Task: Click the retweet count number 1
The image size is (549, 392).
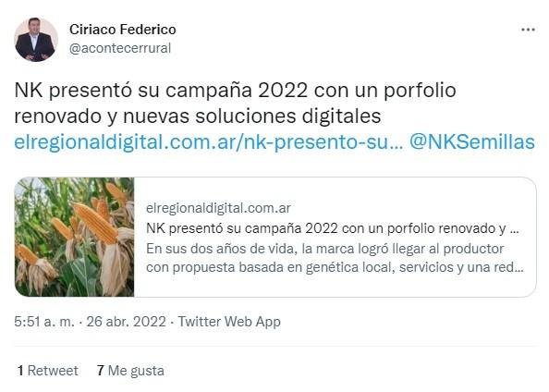Action: point(20,371)
